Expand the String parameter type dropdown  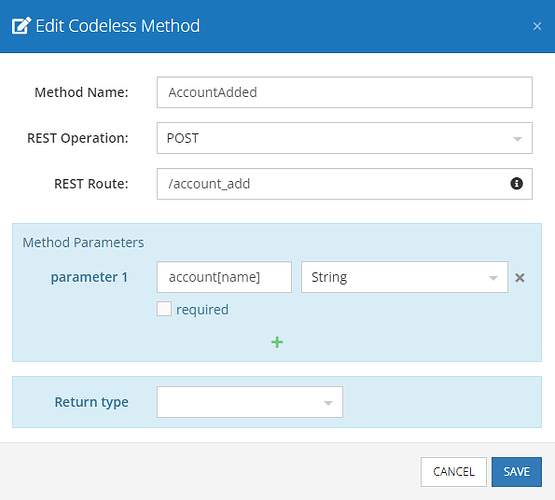coord(404,277)
